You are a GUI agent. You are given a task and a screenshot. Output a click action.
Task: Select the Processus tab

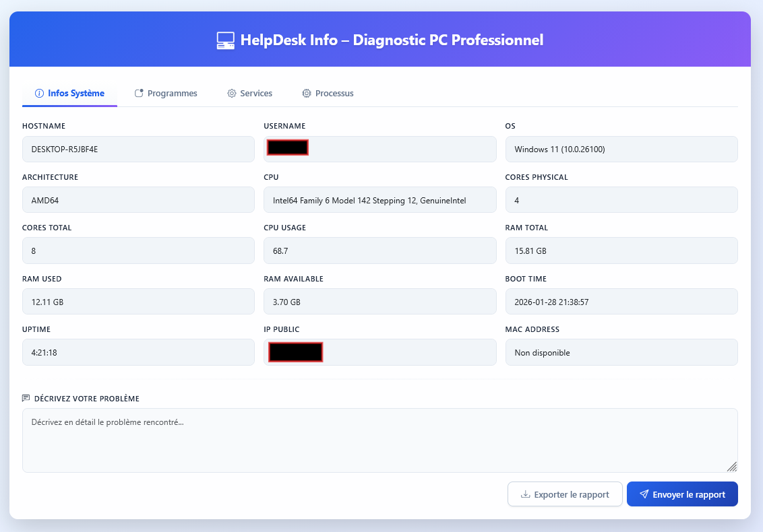pos(328,93)
